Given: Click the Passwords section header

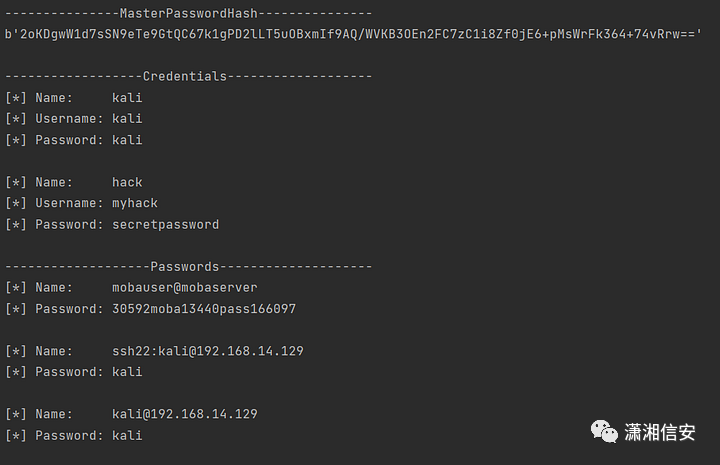Looking at the screenshot, I should pyautogui.click(x=188, y=266).
